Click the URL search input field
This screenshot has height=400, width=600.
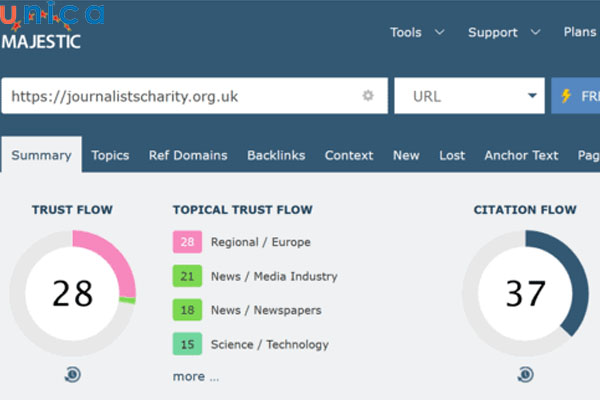point(180,97)
